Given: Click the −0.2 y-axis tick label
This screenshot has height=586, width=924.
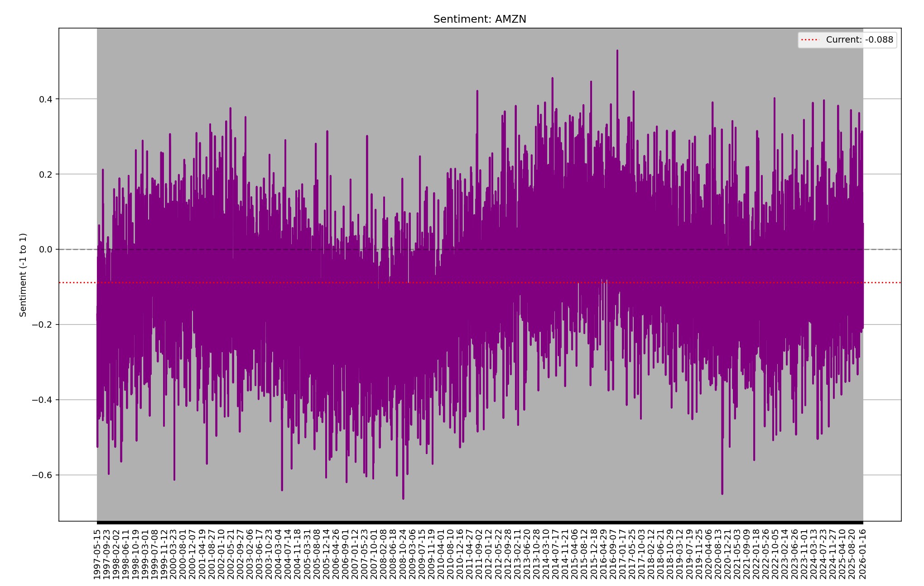Looking at the screenshot, I should [x=43, y=325].
